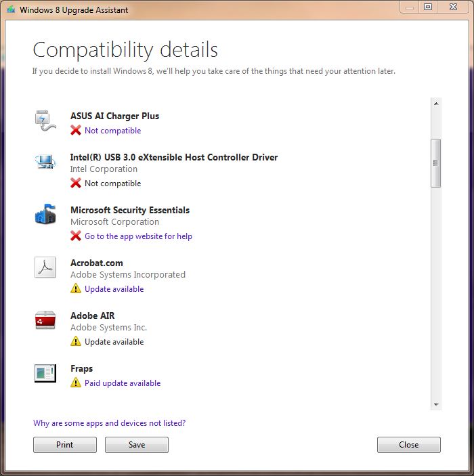Click the ASUS AI Charger Plus icon

[45, 121]
